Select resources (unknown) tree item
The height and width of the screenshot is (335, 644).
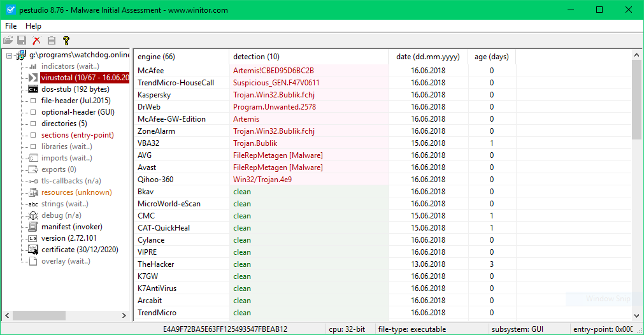click(76, 192)
